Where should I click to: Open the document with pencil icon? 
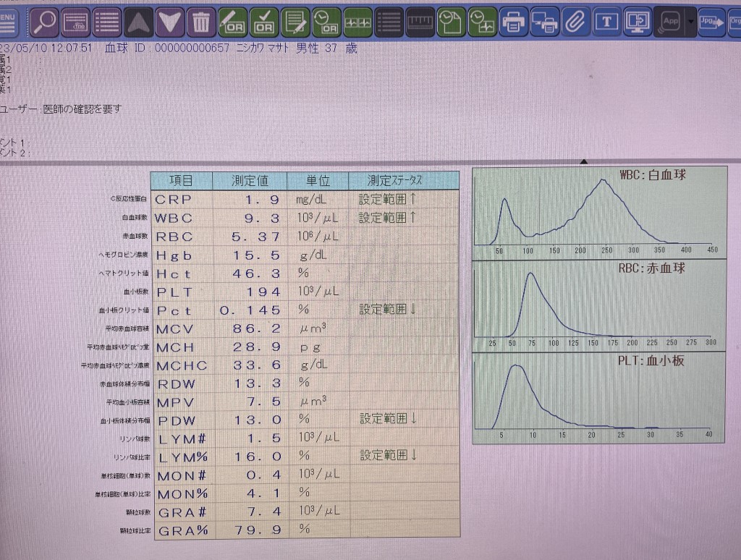295,22
